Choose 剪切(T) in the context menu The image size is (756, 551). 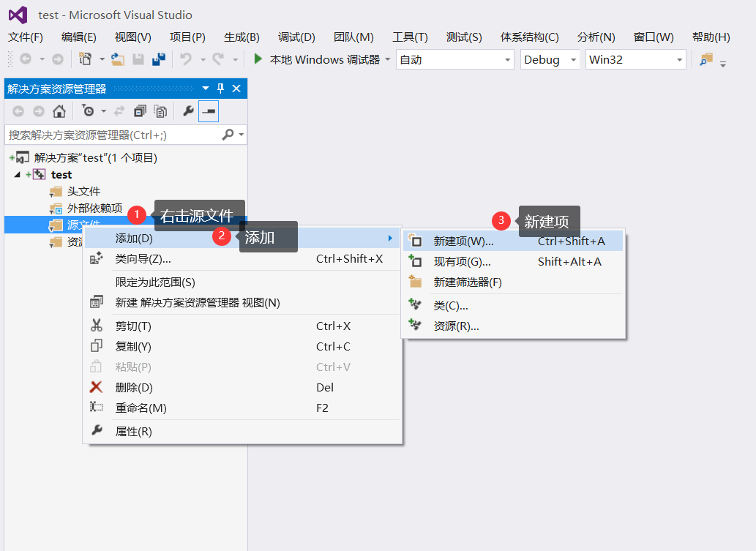tap(243, 326)
